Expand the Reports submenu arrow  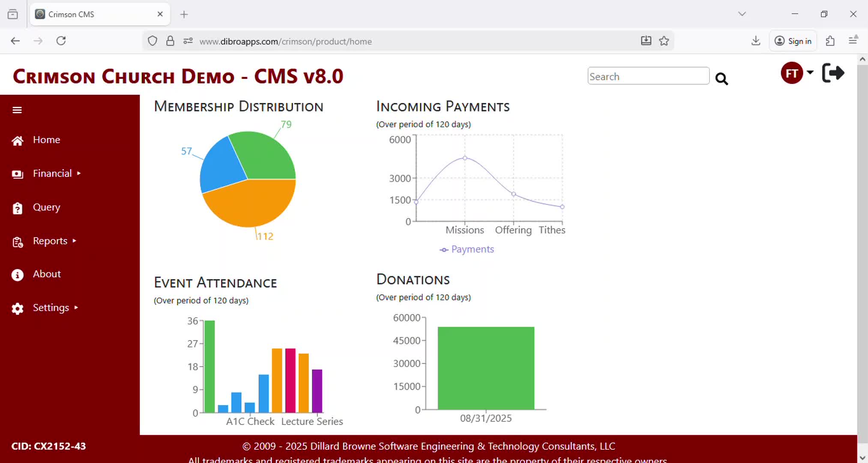[75, 241]
